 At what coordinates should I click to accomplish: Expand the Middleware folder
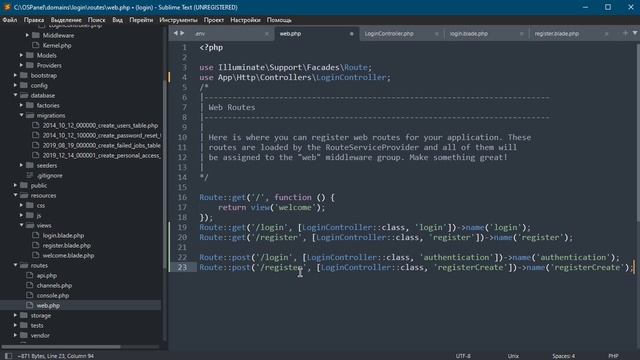point(27,36)
